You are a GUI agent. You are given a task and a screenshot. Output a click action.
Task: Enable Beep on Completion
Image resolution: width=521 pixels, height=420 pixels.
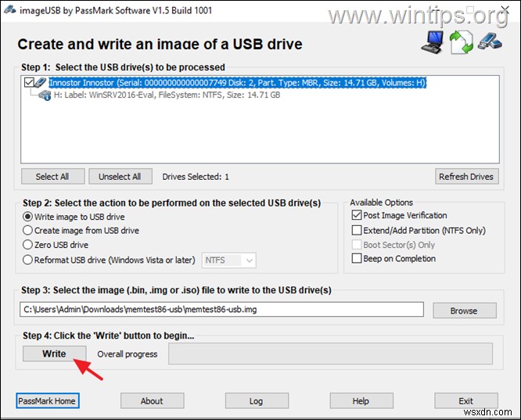pos(357,259)
